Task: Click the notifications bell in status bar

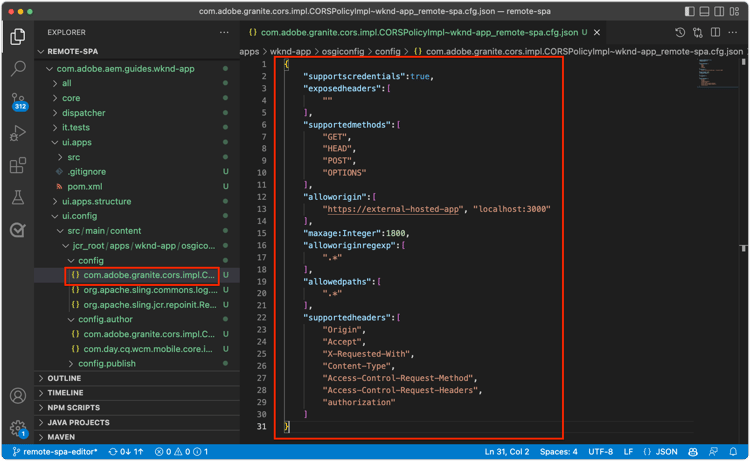Action: click(x=733, y=452)
